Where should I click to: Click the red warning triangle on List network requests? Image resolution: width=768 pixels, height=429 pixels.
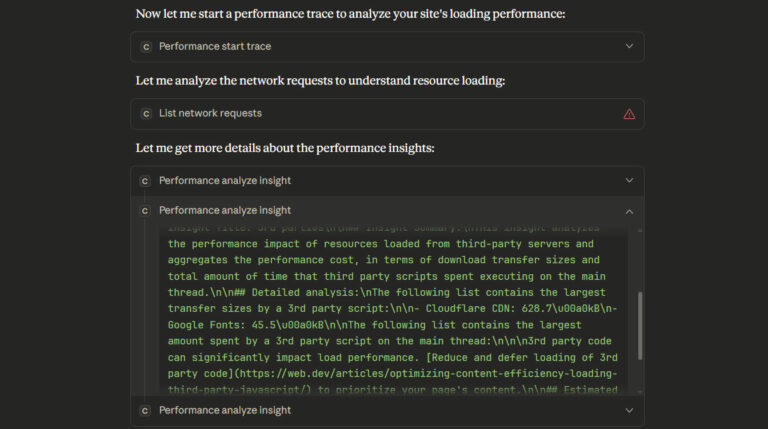(629, 114)
